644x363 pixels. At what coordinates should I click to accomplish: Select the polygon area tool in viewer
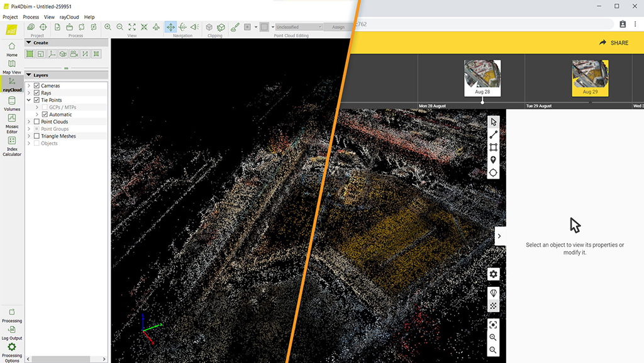coord(493,147)
